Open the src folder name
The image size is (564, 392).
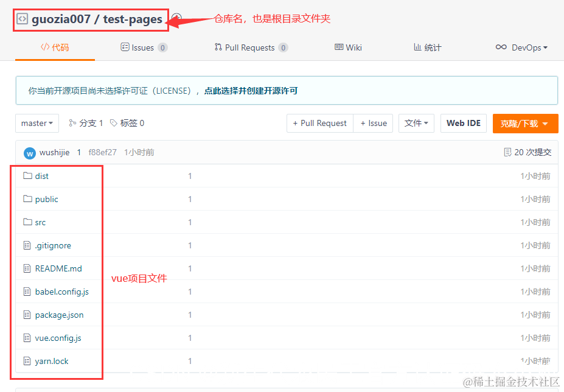(40, 222)
